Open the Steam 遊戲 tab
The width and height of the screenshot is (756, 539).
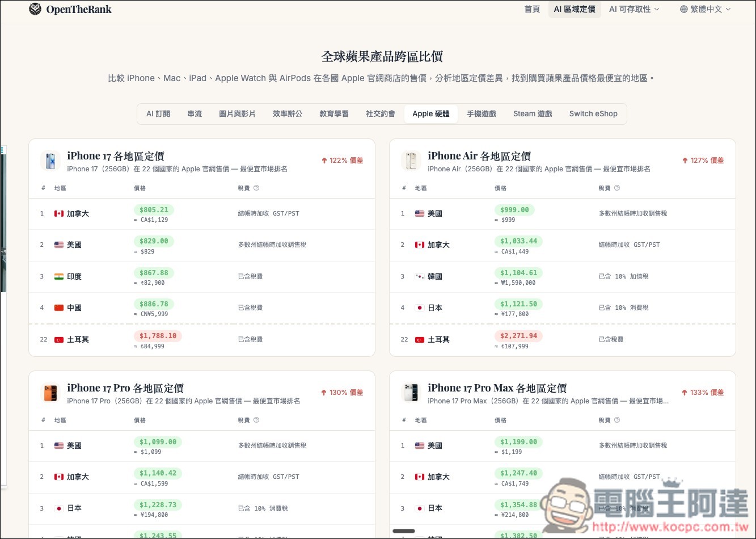(533, 113)
